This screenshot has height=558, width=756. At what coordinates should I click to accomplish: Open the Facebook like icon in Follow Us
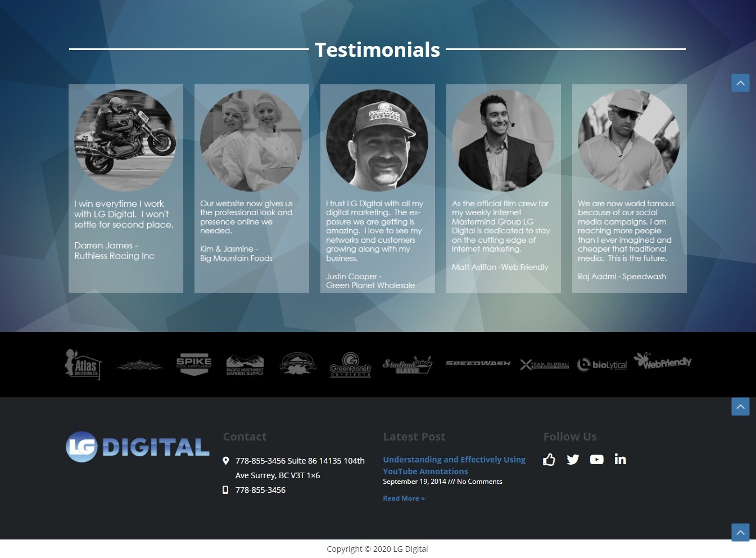[549, 460]
